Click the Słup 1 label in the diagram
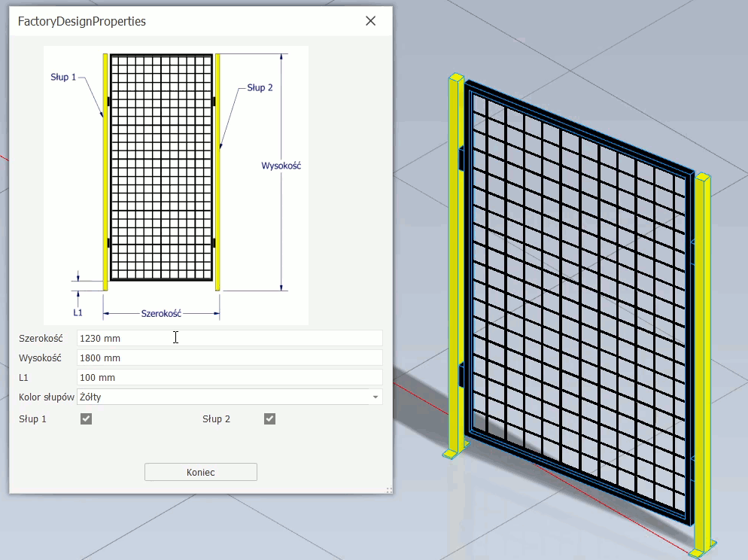The width and height of the screenshot is (748, 560). pos(63,78)
